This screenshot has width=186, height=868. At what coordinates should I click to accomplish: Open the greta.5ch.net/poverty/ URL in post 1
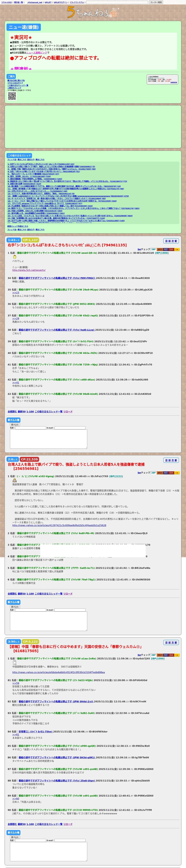(x=29, y=270)
